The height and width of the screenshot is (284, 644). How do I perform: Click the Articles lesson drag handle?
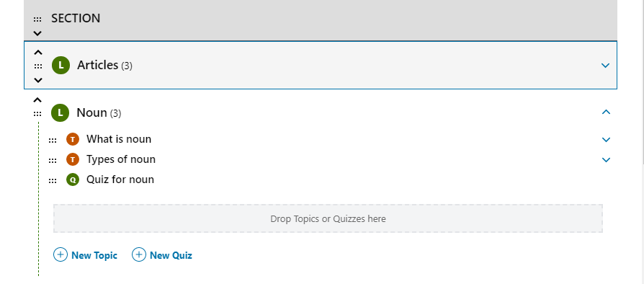tap(37, 66)
